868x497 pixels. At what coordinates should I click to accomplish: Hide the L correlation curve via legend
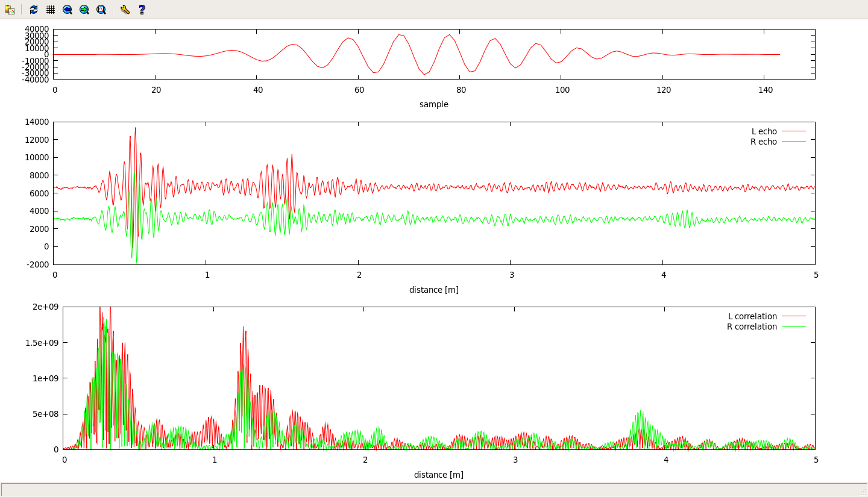coord(752,316)
